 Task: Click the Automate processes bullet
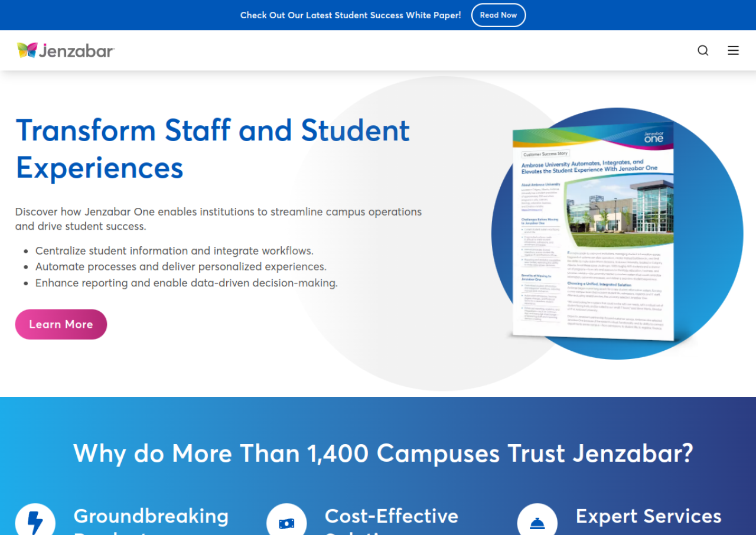pyautogui.click(x=181, y=266)
